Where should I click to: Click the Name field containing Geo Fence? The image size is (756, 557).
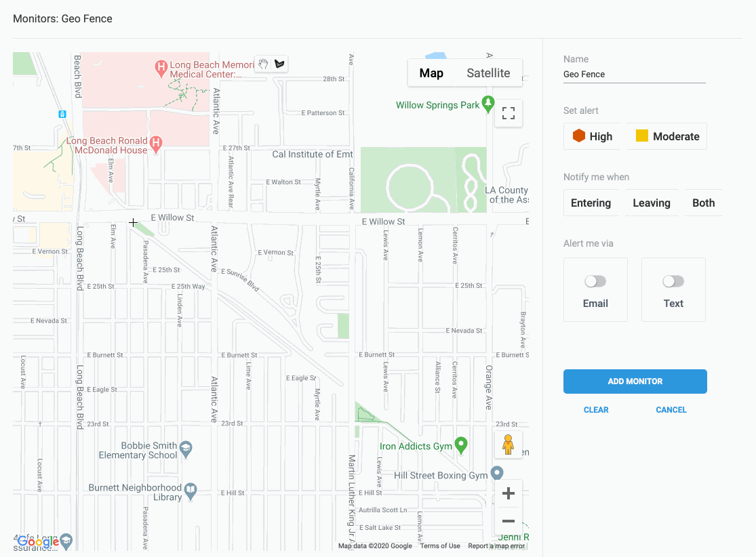click(x=634, y=74)
